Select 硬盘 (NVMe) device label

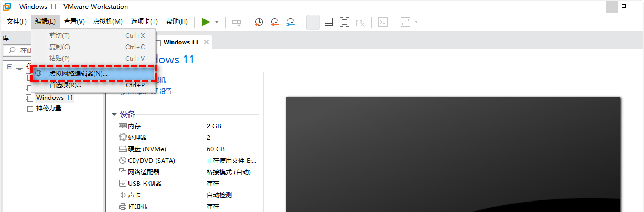pyautogui.click(x=146, y=149)
